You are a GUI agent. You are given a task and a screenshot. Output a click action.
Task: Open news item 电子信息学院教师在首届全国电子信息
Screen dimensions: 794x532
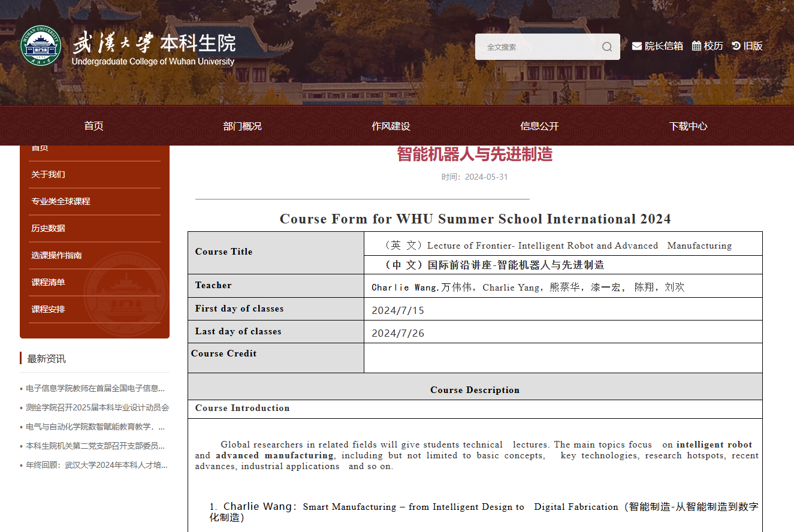point(95,388)
